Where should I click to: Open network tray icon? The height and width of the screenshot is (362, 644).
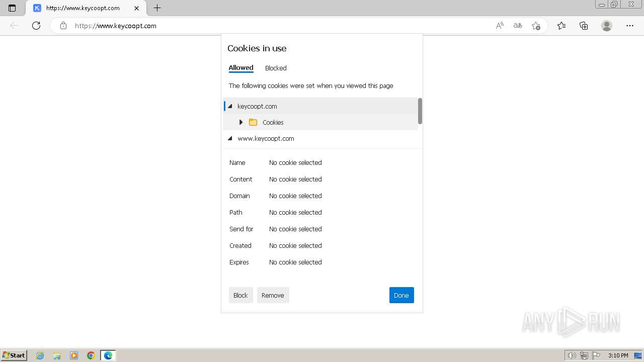(584, 355)
